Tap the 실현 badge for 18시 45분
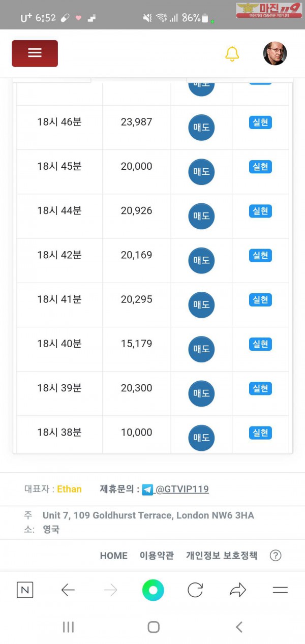This screenshot has width=305, height=644. click(260, 167)
